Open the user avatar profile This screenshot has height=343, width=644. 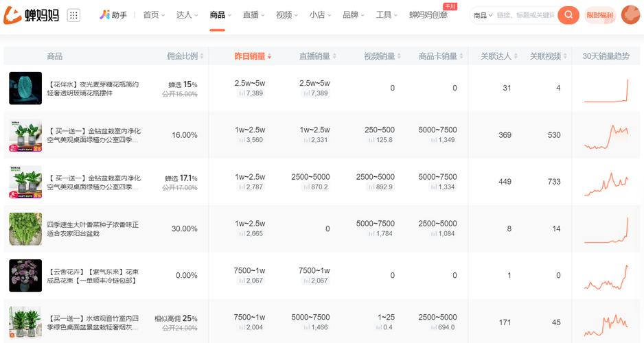point(630,15)
